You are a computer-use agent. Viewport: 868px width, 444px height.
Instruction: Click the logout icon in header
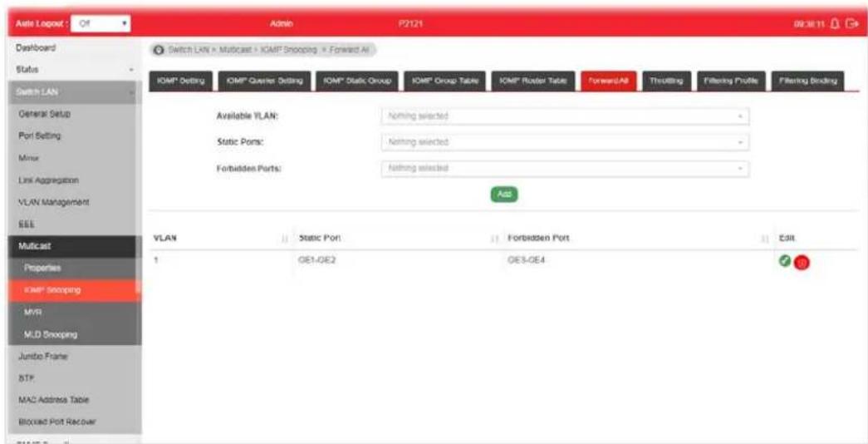pos(854,24)
